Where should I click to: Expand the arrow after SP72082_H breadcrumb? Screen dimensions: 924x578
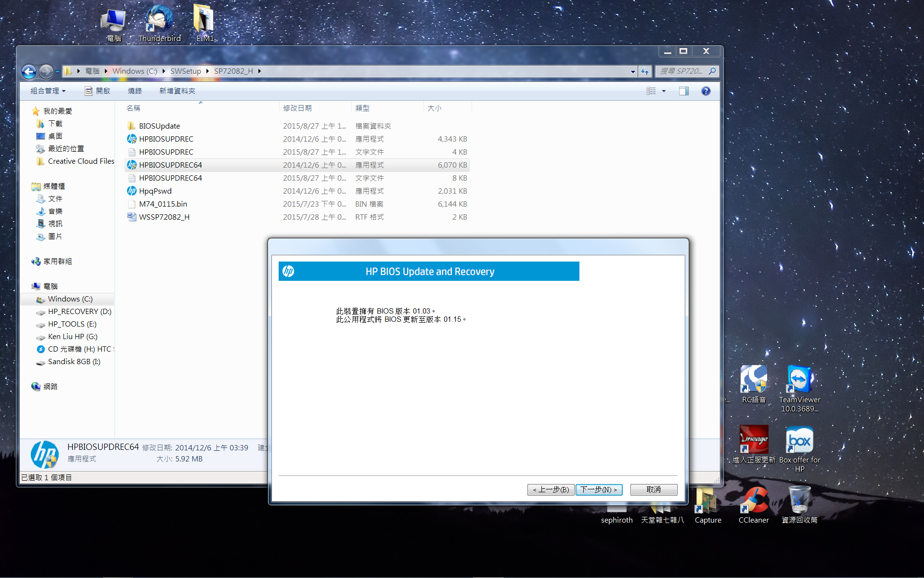259,71
